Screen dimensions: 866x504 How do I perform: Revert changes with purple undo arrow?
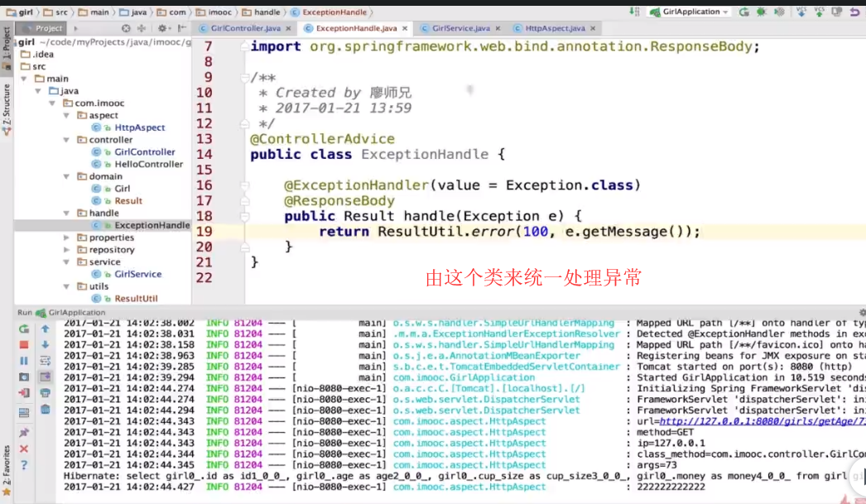(x=855, y=12)
